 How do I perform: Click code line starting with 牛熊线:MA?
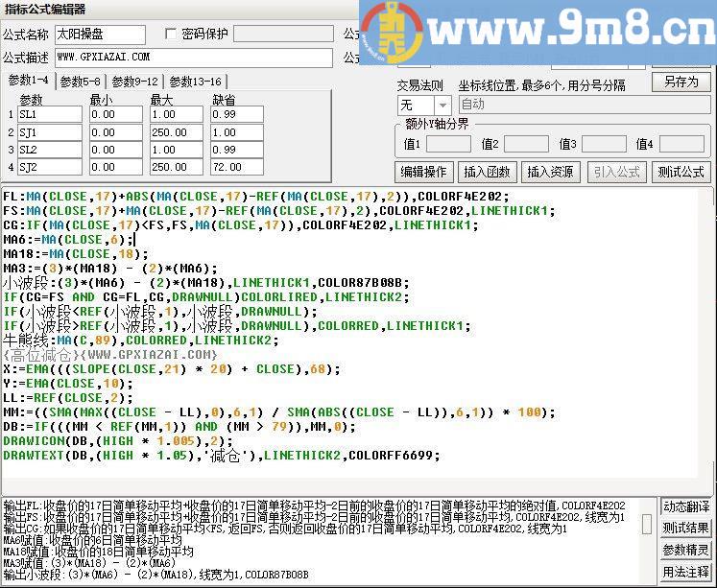pos(141,341)
